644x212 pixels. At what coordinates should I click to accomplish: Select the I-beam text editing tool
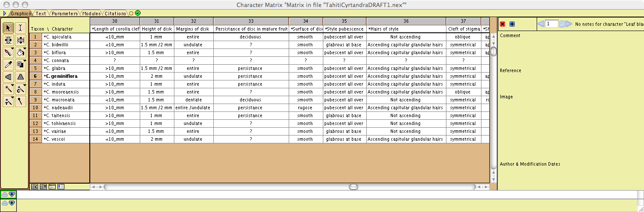[x=21, y=28]
